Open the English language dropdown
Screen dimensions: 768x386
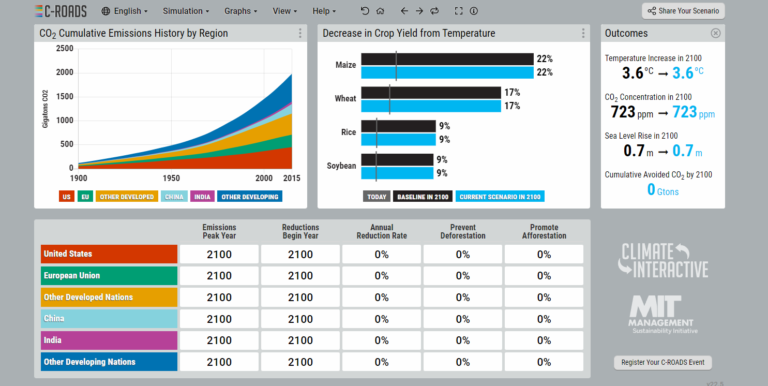(124, 11)
